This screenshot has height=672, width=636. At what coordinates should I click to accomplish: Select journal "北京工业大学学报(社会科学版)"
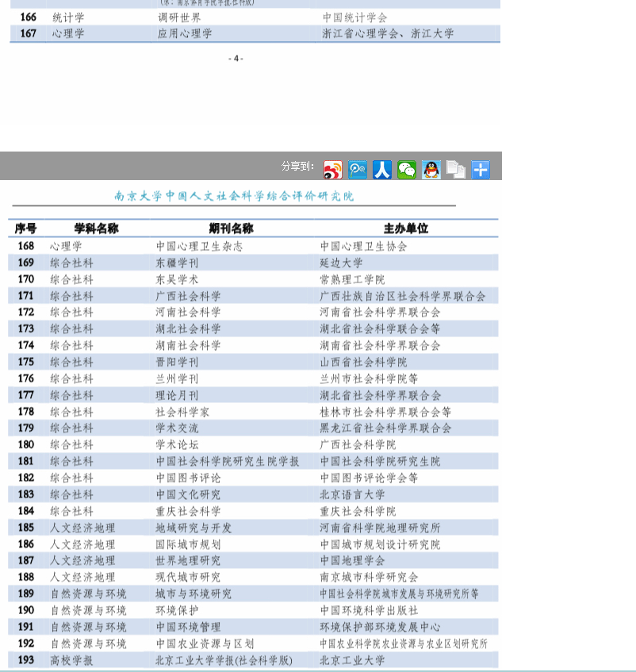click(224, 660)
